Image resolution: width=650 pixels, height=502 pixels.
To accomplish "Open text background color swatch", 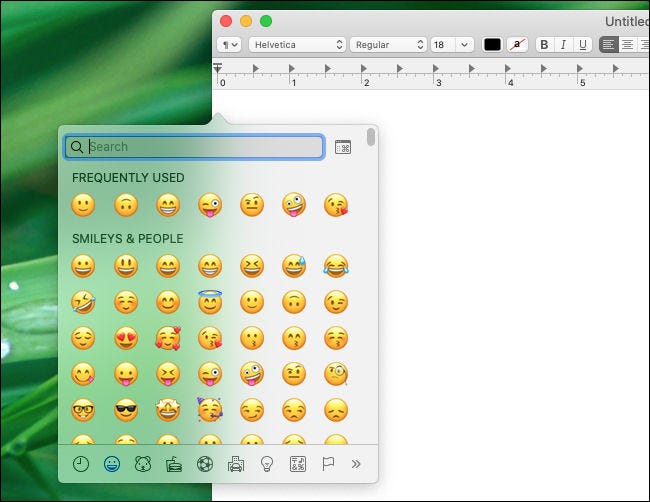I will tap(517, 45).
